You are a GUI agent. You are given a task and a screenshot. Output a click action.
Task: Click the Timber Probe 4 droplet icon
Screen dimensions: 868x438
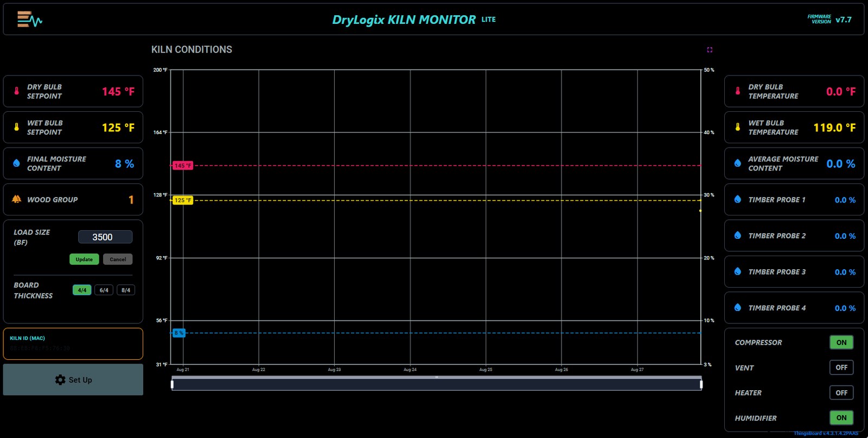[737, 307]
